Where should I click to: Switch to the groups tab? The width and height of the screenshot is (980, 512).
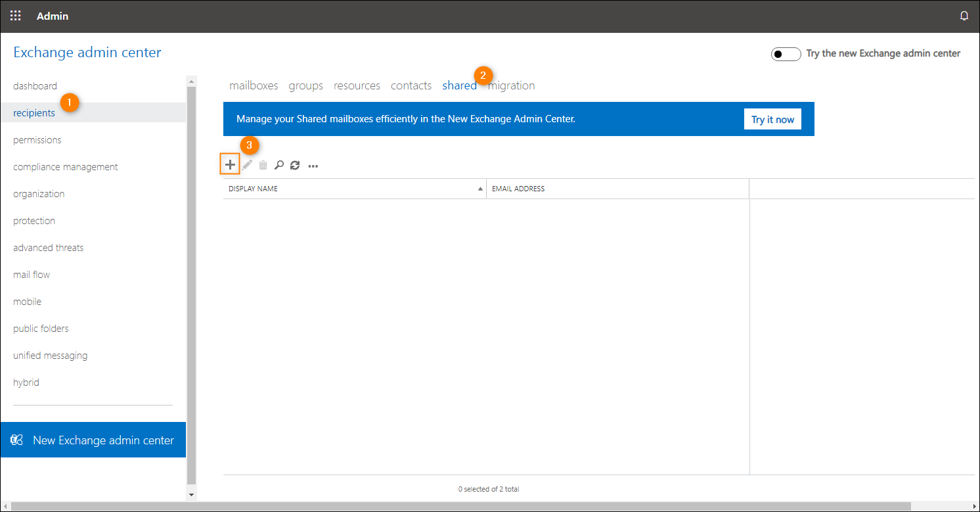306,85
